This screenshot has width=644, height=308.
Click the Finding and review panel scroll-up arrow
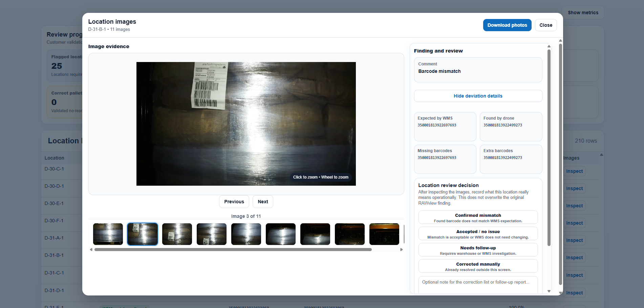point(549,46)
